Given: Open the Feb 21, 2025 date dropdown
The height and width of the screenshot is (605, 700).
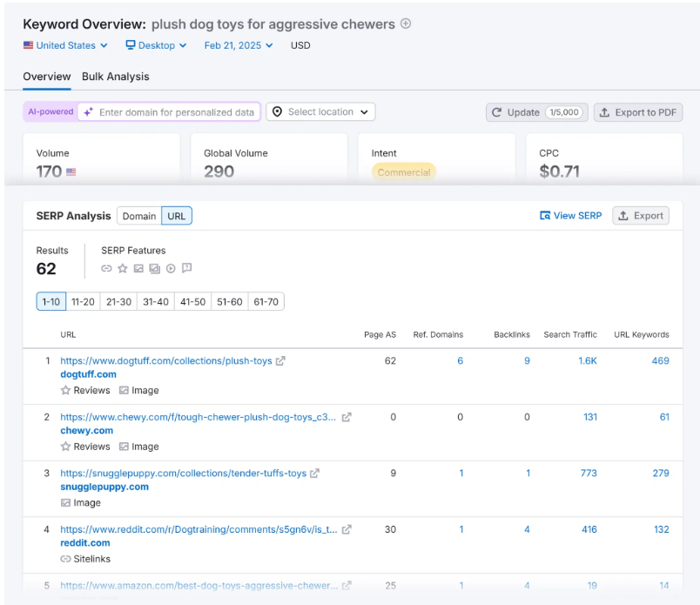Looking at the screenshot, I should [x=239, y=45].
